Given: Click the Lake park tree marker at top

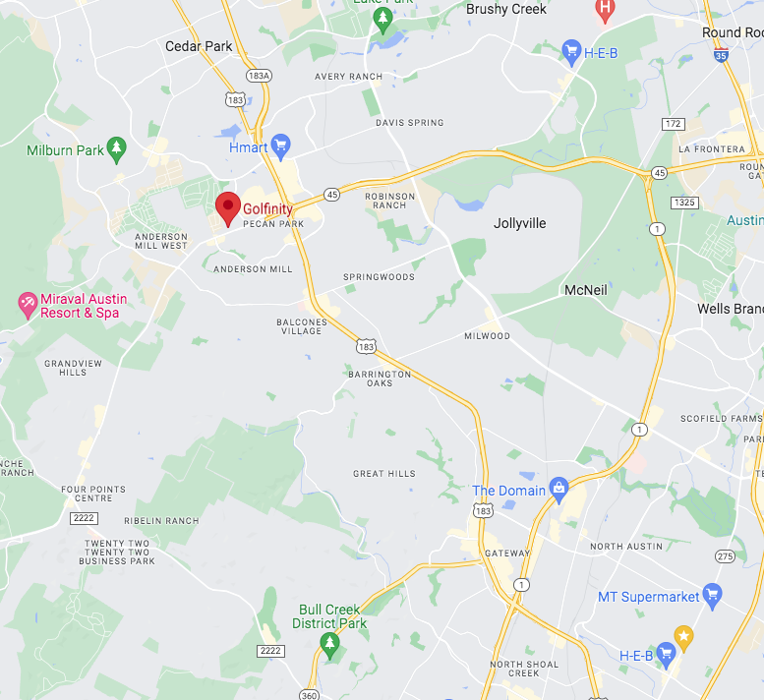Looking at the screenshot, I should coord(382,21).
